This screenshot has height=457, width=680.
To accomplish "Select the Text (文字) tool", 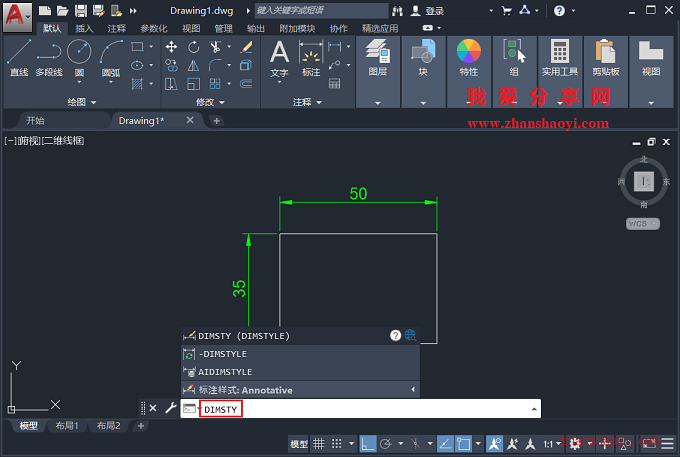I will click(x=279, y=58).
